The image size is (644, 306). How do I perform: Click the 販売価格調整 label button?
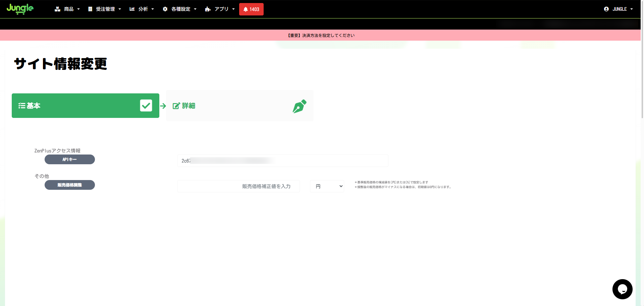[70, 185]
